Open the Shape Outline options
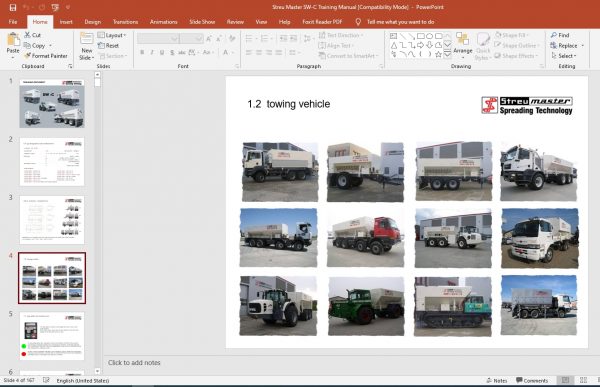The image size is (600, 387). coord(517,46)
